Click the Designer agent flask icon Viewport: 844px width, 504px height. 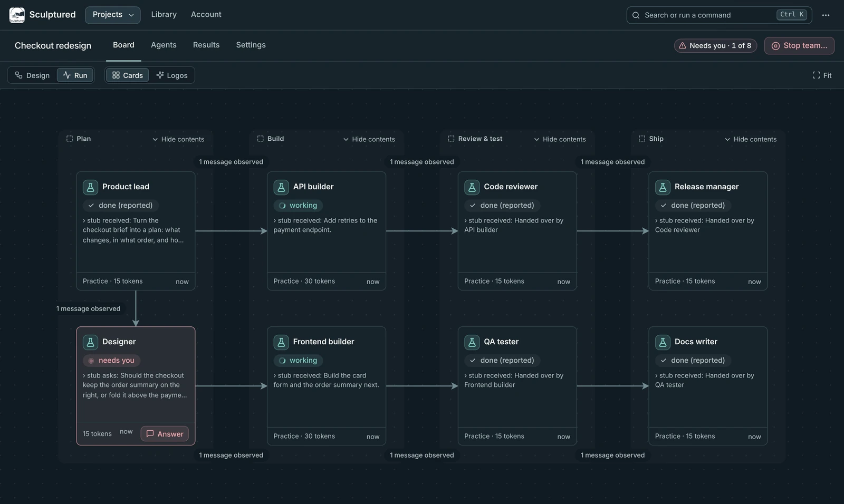tap(90, 342)
